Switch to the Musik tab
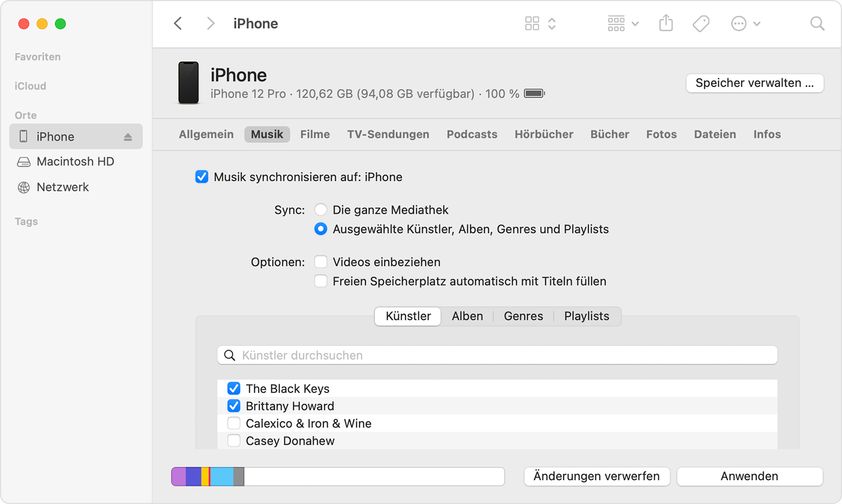This screenshot has width=842, height=504. pos(267,134)
